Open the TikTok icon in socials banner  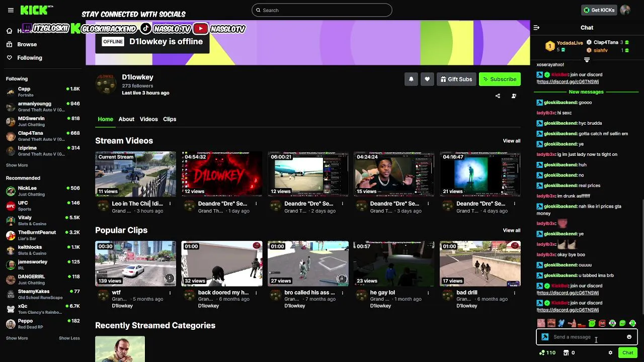[145, 29]
